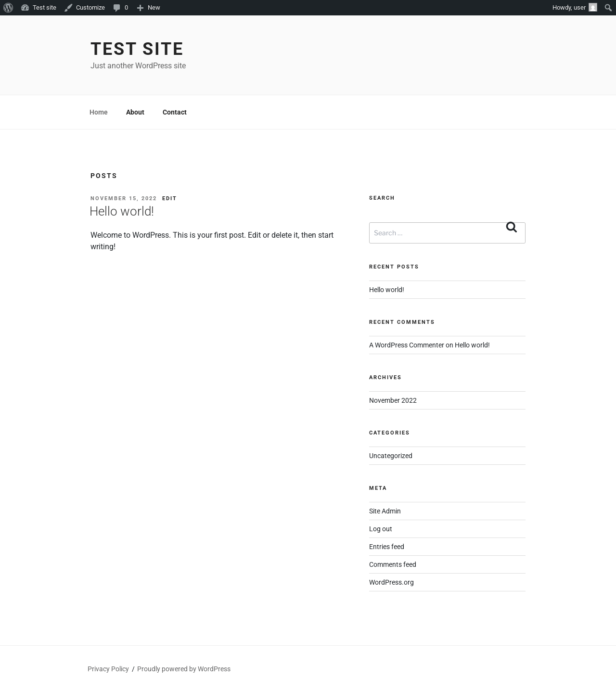Open the Privacy Policy footer link
Image resolution: width=616 pixels, height=691 pixels.
pos(108,669)
